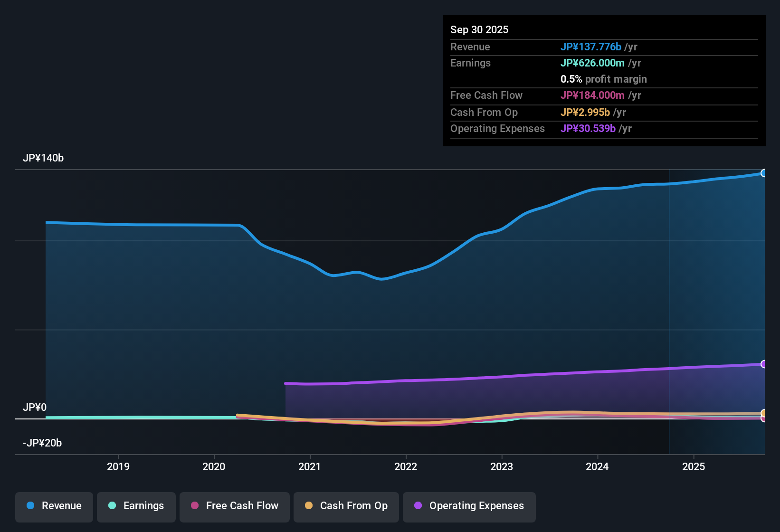Toggle the Revenue series visibility
Screen dimensions: 780x532
(54, 506)
